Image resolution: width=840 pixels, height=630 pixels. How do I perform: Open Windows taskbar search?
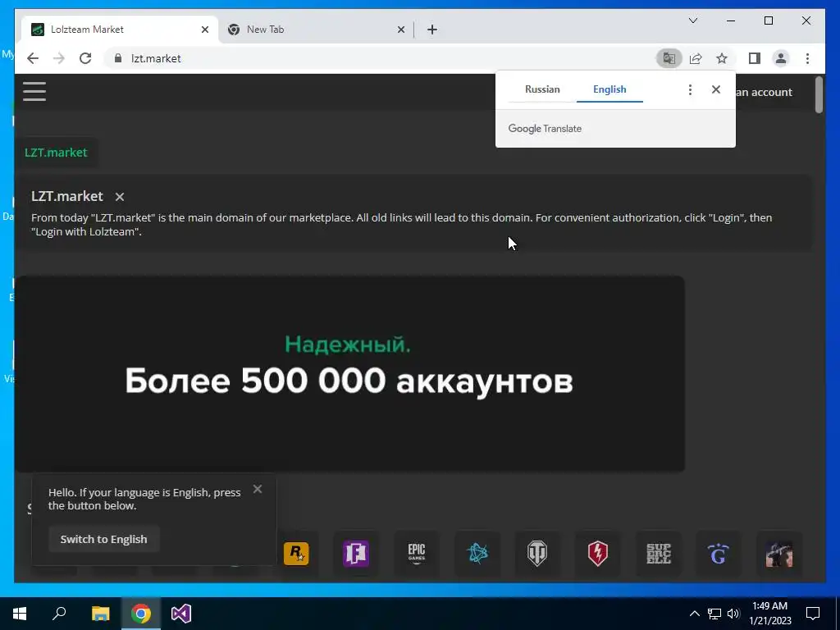pyautogui.click(x=59, y=614)
